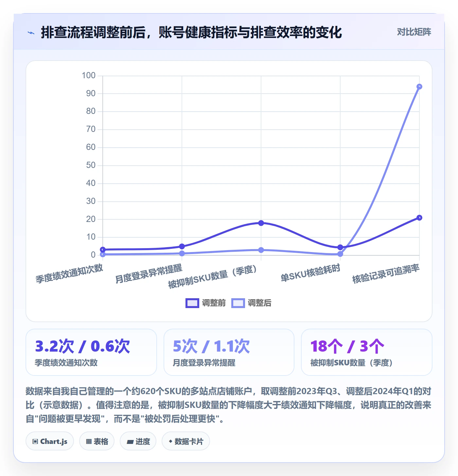The height and width of the screenshot is (476, 458).
Task: Click the 5次 / 1.1次 stat card
Action: [x=229, y=352]
